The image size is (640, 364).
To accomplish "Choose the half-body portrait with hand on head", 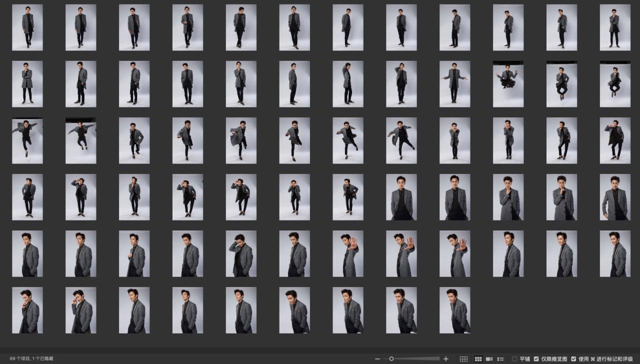I will 241,253.
